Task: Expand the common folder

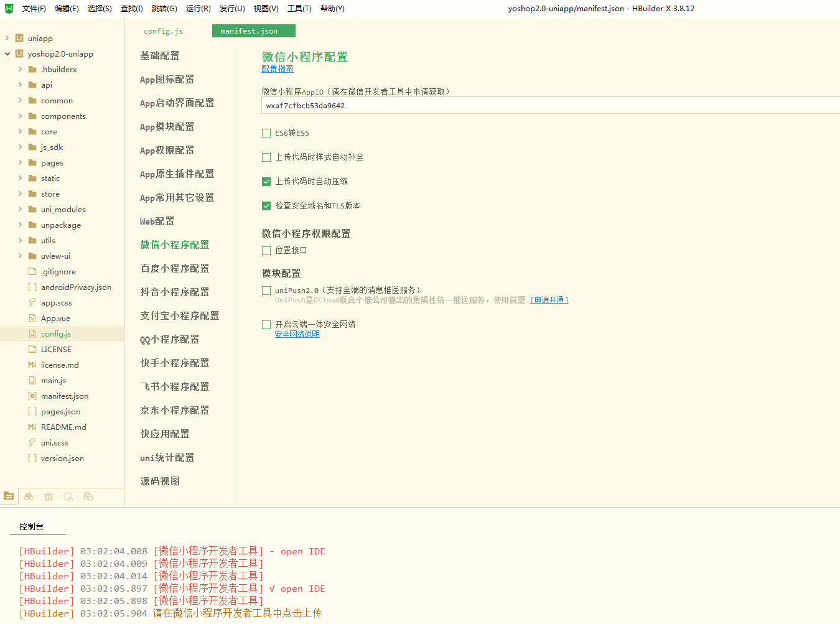Action: (x=20, y=100)
